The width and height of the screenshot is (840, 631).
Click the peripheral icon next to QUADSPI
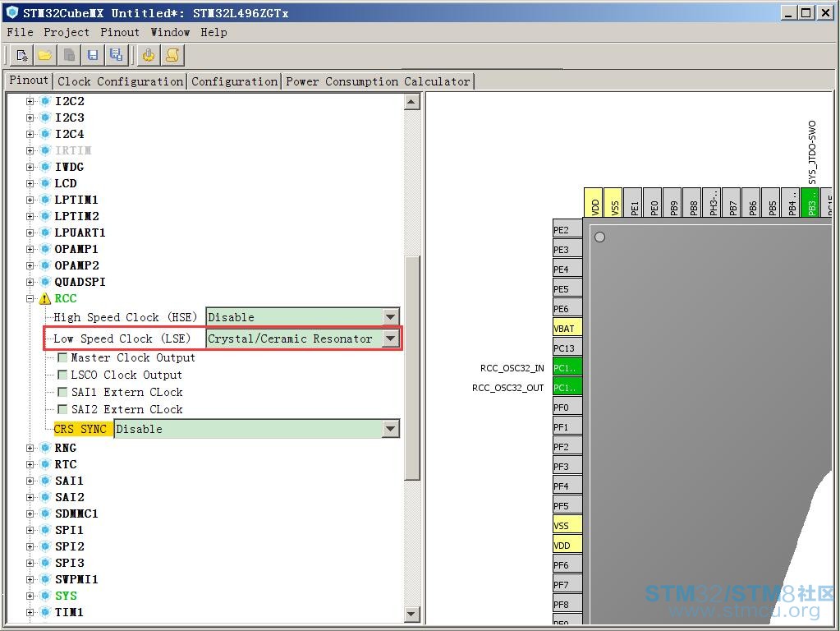(45, 282)
